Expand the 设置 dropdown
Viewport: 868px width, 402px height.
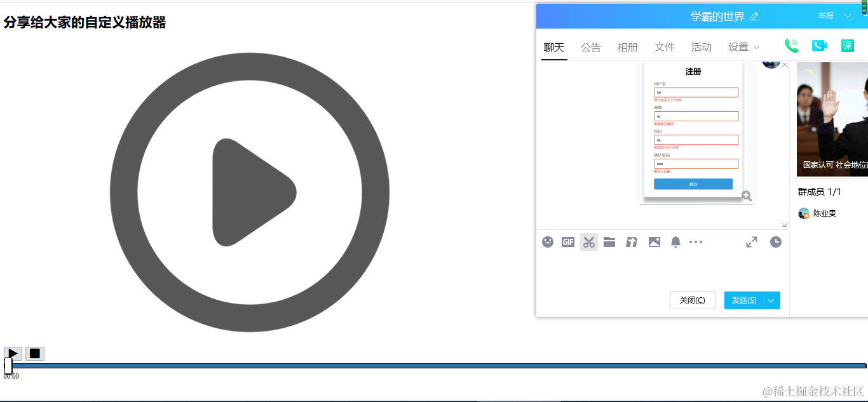pos(744,48)
